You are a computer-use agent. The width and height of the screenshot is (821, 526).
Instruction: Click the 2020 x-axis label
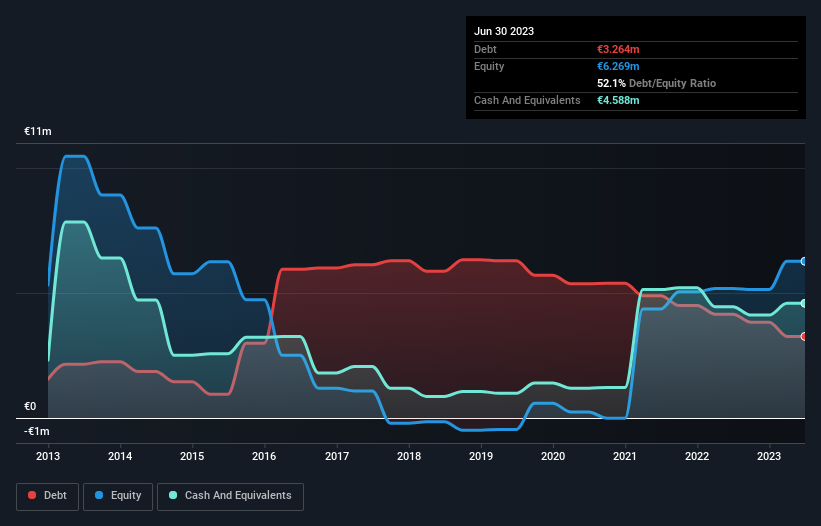tap(553, 456)
